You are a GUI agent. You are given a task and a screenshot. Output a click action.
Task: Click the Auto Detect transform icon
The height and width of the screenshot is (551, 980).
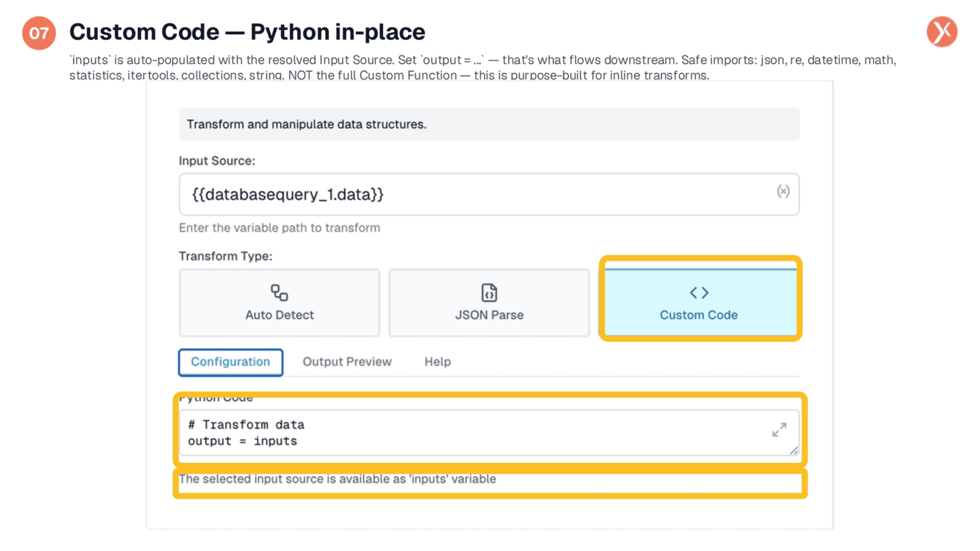click(279, 293)
